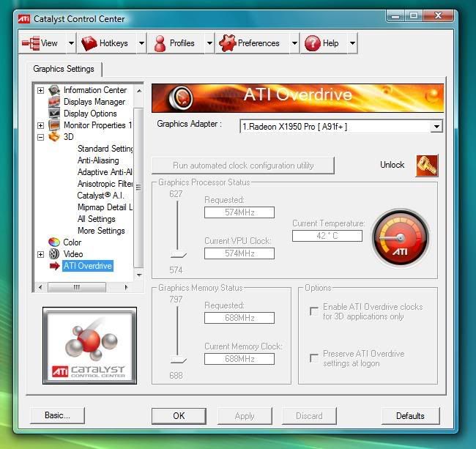Click the Unlock key icon
Viewport: 476px width, 449px height.
pos(427,166)
